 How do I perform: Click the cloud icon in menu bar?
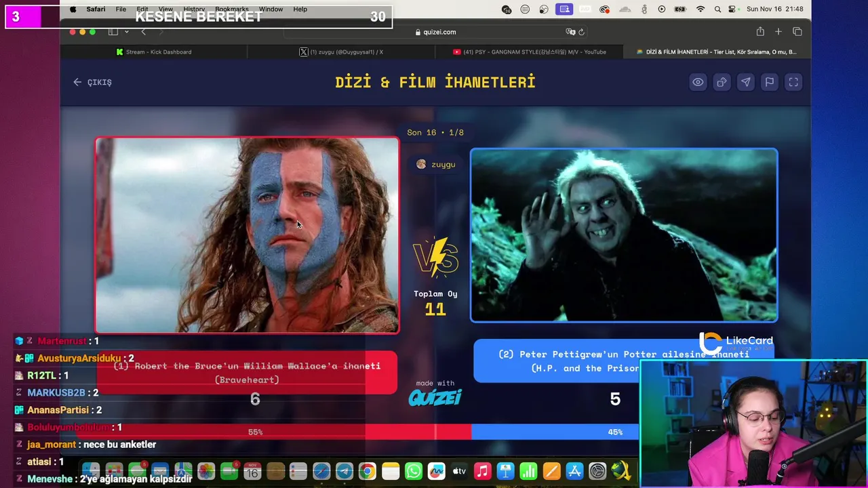(x=625, y=9)
